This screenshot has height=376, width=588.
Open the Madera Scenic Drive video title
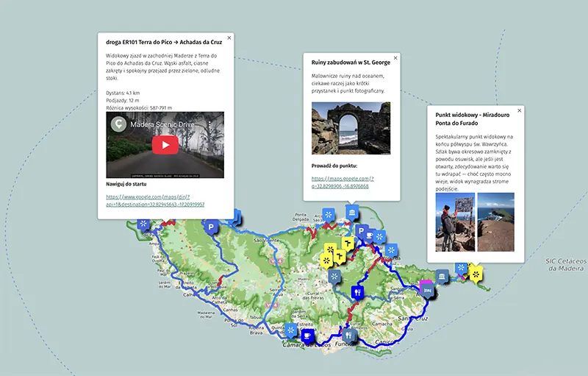point(162,124)
